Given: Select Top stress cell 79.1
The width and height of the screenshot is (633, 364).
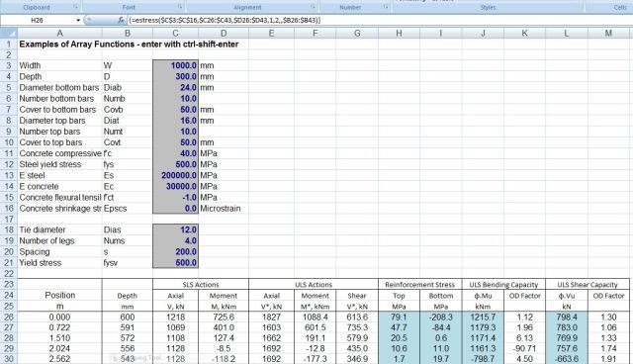Looking at the screenshot, I should [x=399, y=318].
